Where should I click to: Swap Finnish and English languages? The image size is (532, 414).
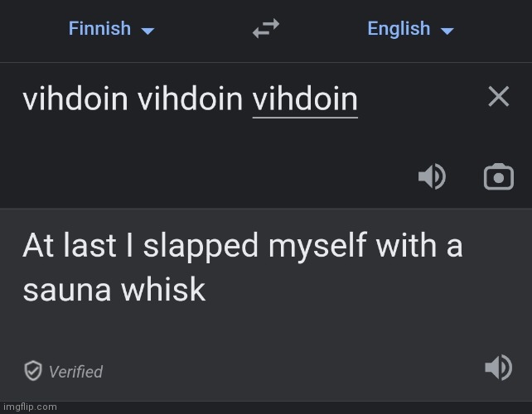click(x=266, y=28)
